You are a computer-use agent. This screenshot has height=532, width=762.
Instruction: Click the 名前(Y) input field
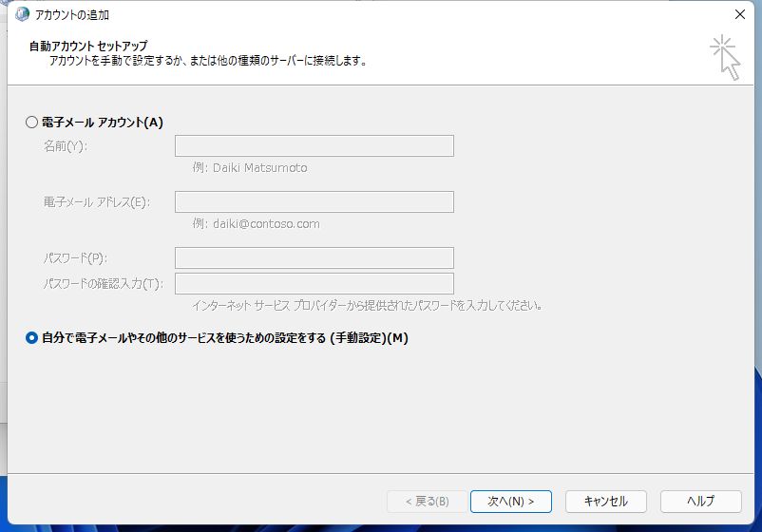click(314, 145)
